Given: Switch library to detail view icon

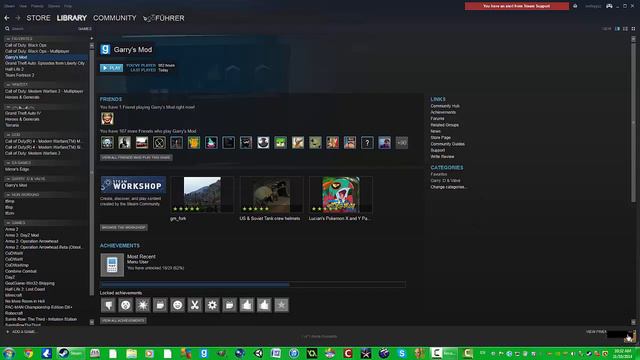Looking at the screenshot, I should (x=617, y=29).
